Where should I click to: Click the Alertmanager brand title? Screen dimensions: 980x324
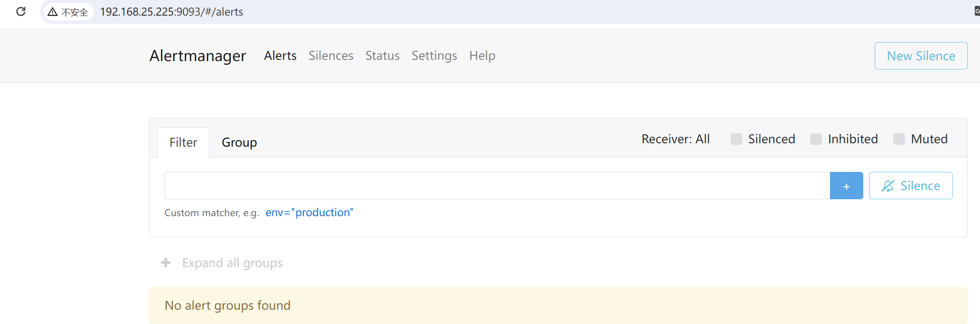[198, 56]
